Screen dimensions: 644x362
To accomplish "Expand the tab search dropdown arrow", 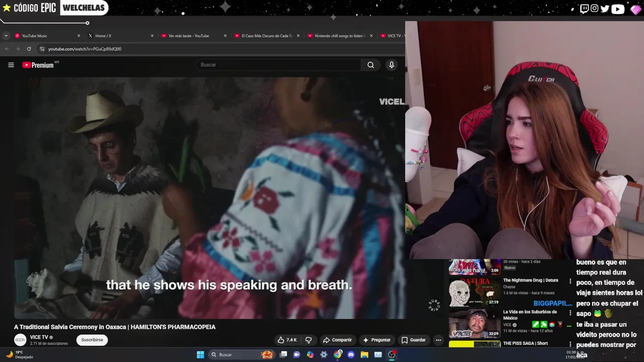I will pyautogui.click(x=6, y=36).
